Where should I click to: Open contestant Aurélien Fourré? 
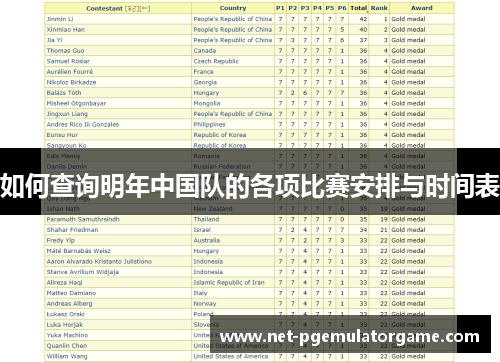pyautogui.click(x=70, y=72)
